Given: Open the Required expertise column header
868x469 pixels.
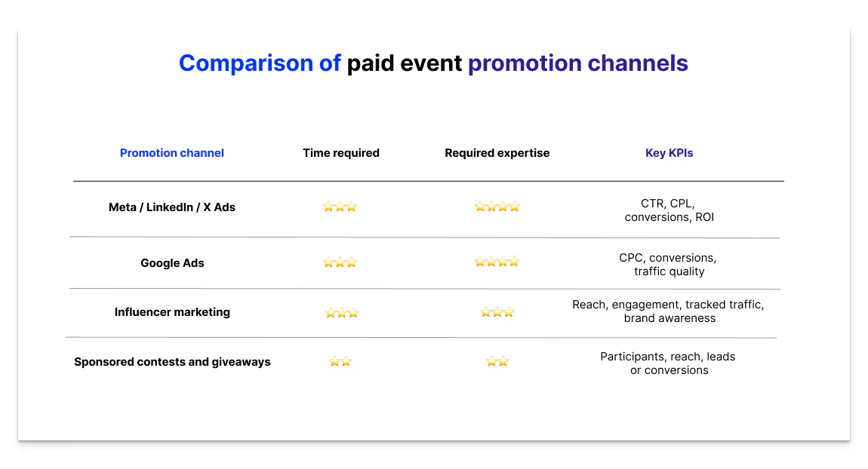Looking at the screenshot, I should pyautogui.click(x=497, y=152).
